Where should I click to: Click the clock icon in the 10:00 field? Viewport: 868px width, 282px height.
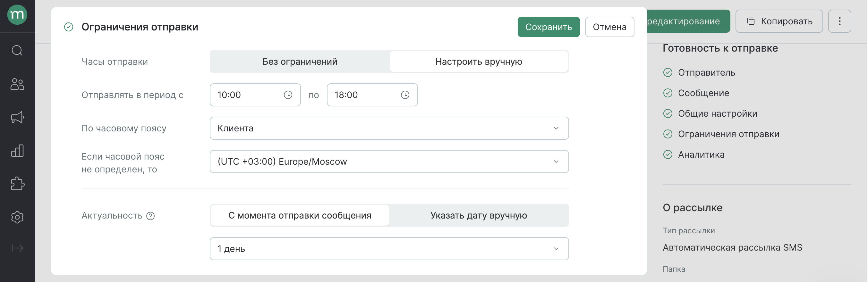click(288, 95)
